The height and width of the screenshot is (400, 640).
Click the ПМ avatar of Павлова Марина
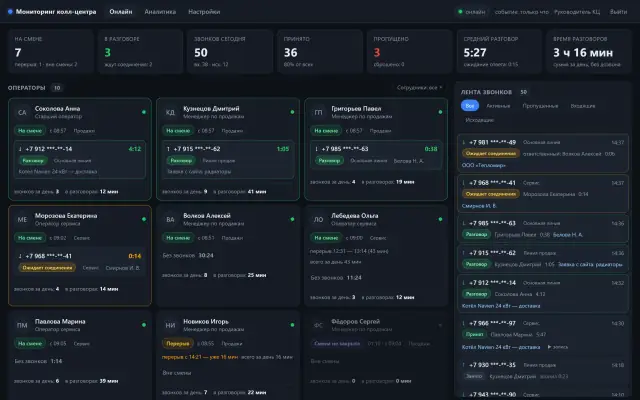[22, 325]
